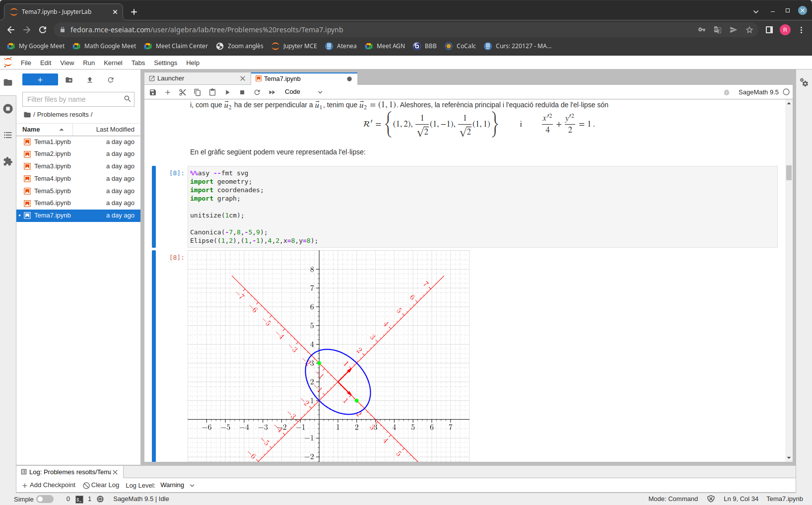This screenshot has height=505, width=812.
Task: Toggle the Simple interface mode switch
Action: pos(45,499)
